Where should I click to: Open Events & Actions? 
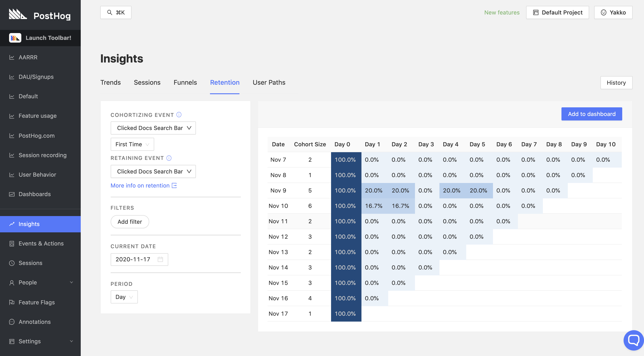tap(41, 243)
